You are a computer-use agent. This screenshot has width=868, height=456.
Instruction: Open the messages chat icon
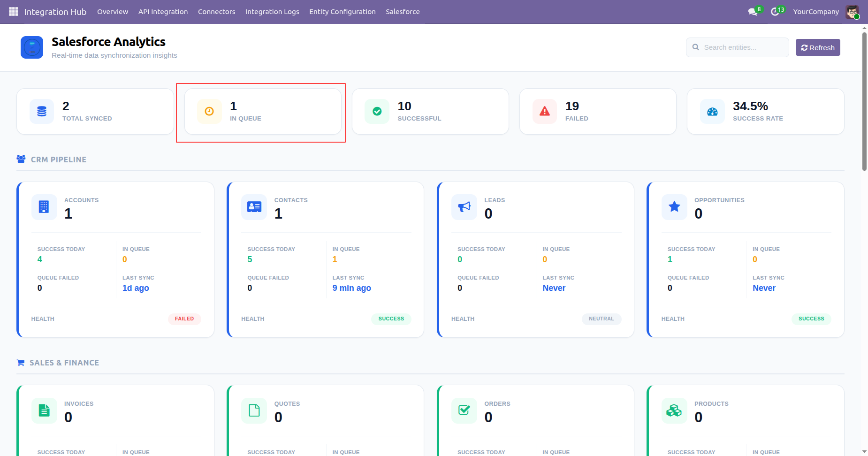click(753, 12)
